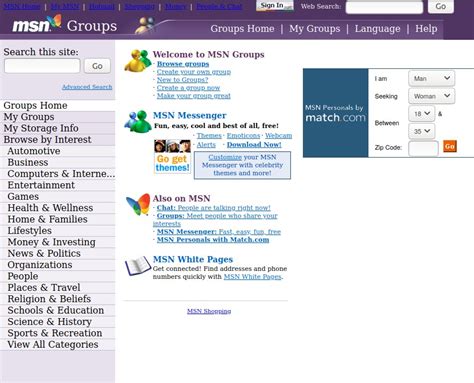The width and height of the screenshot is (474, 383).
Task: Click Go next to Search this site
Action: pyautogui.click(x=97, y=66)
